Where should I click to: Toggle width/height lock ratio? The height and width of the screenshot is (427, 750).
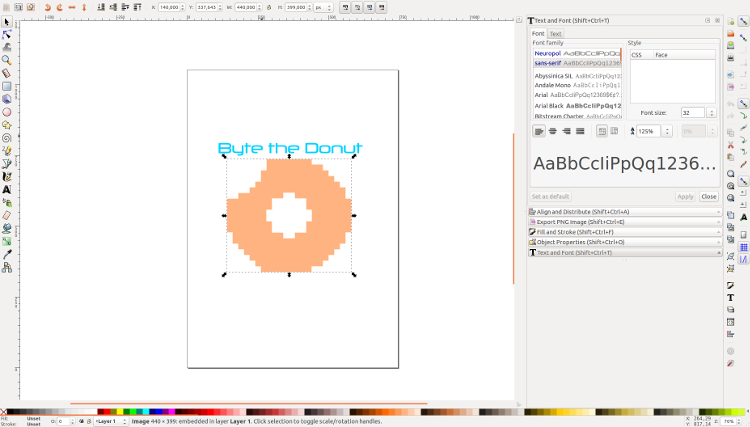pyautogui.click(x=269, y=7)
